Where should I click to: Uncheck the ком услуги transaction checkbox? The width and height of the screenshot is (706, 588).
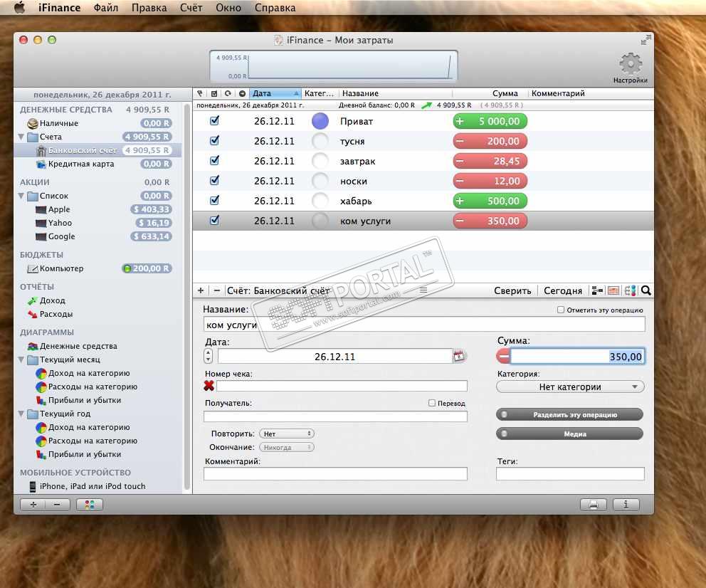click(x=215, y=220)
